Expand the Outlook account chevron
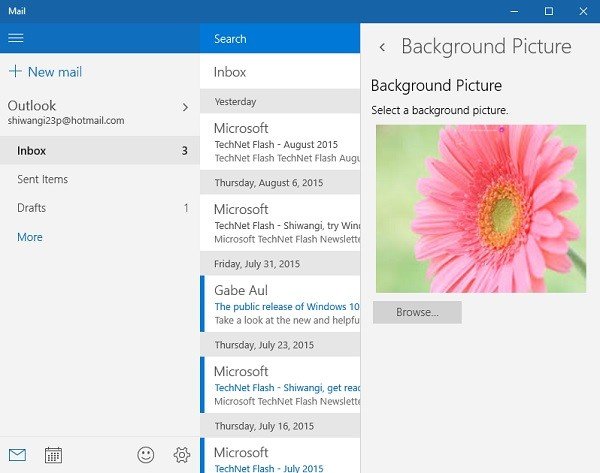The height and width of the screenshot is (473, 600). [x=185, y=107]
